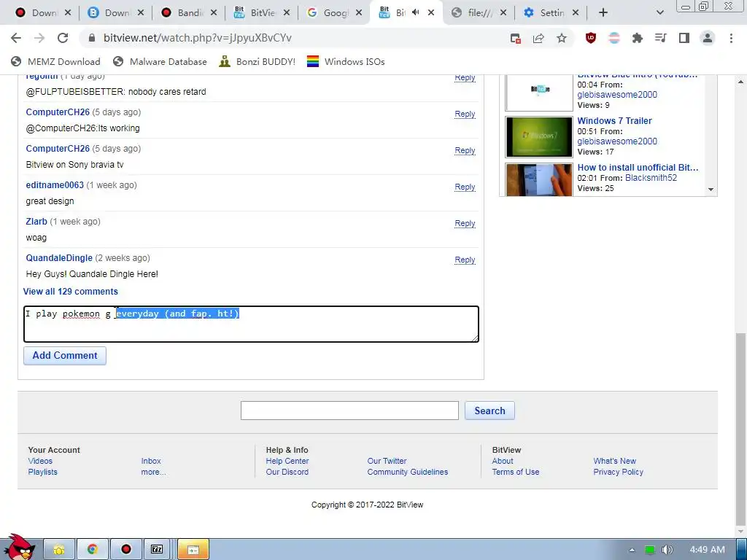
Task: Click the blocked pop-up icon in address bar
Action: [515, 38]
